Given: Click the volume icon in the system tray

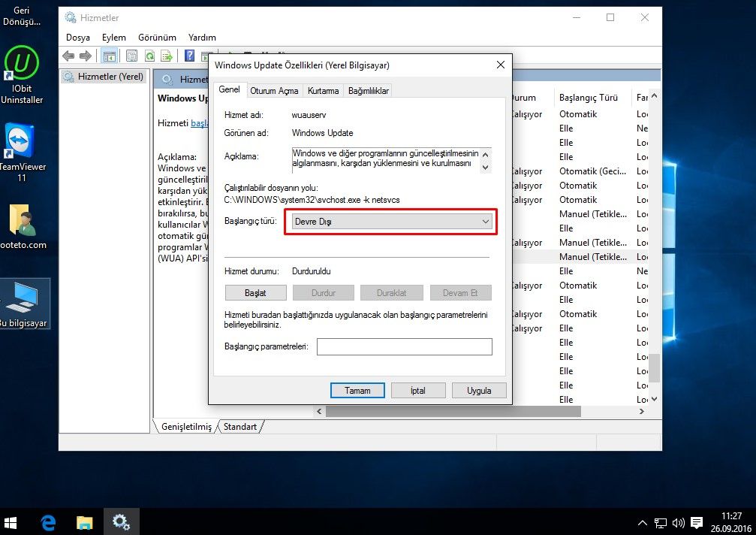Looking at the screenshot, I should coord(678,522).
